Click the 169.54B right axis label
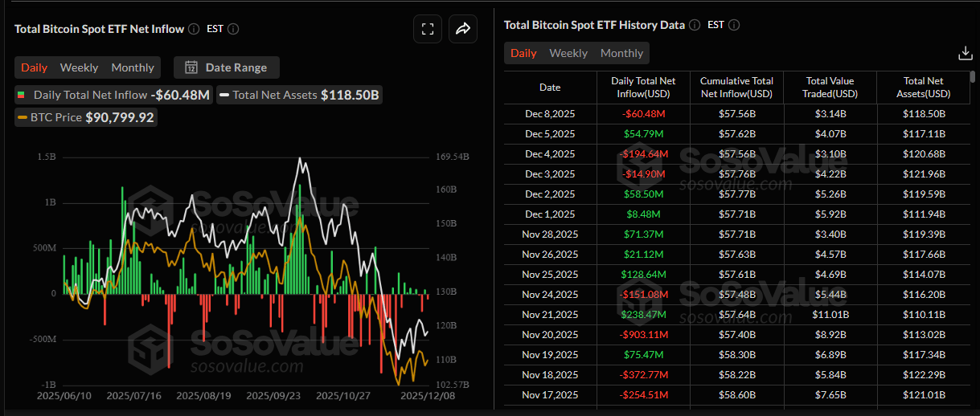 click(x=453, y=157)
